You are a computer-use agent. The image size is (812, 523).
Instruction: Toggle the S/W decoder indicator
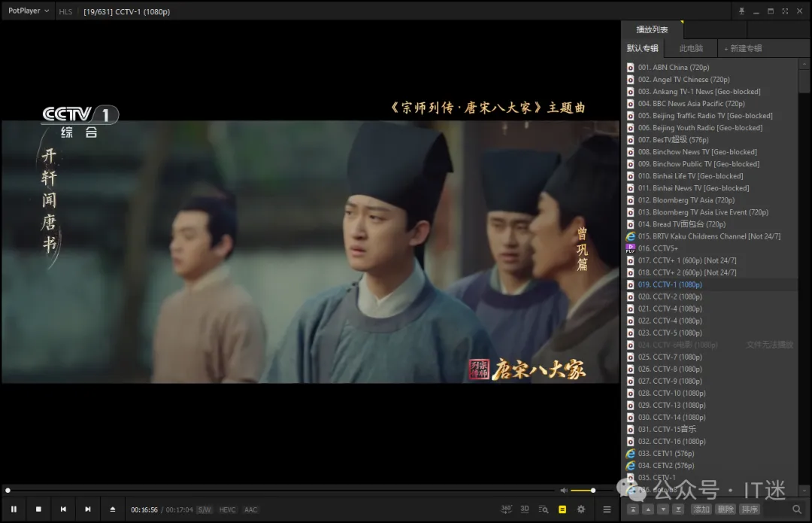coord(205,510)
